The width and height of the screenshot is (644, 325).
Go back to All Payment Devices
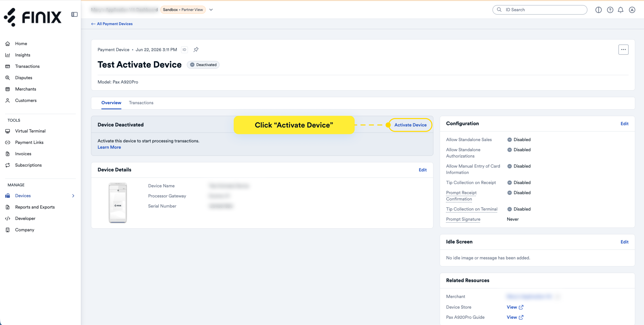tap(112, 24)
